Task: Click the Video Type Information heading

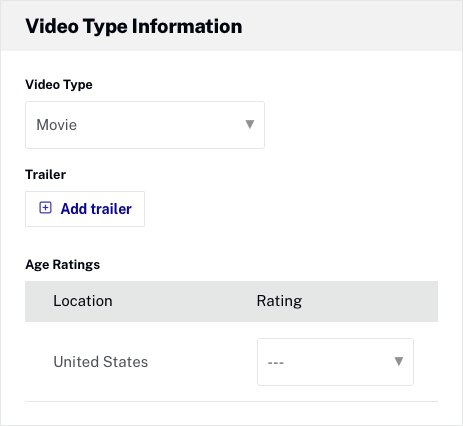Action: pos(134,26)
